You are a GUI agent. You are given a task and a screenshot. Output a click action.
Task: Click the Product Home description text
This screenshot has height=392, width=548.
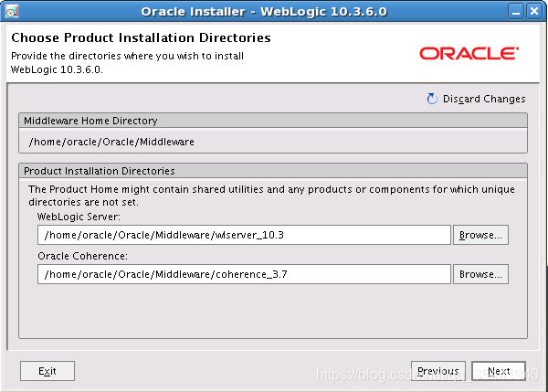tap(271, 196)
